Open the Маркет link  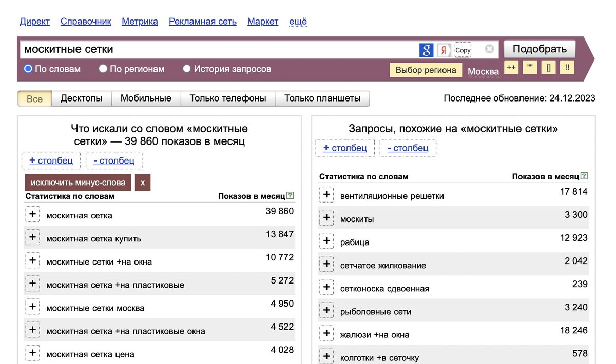(263, 22)
